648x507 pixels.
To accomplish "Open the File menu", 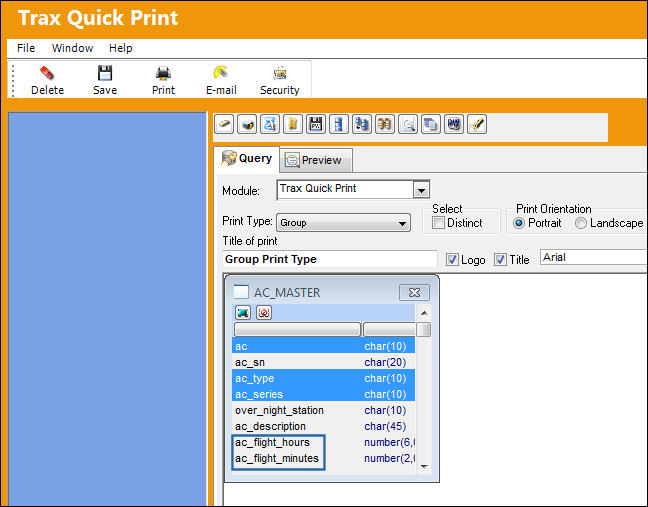I will click(26, 48).
